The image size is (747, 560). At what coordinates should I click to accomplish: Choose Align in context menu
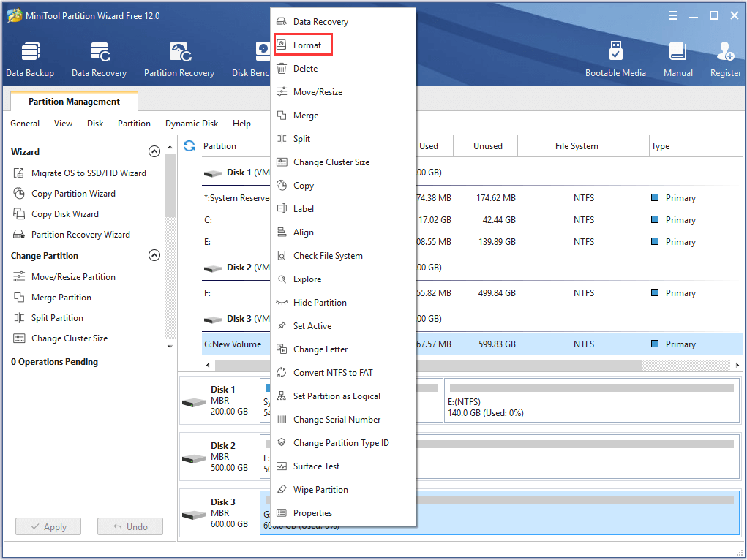[x=343, y=232]
